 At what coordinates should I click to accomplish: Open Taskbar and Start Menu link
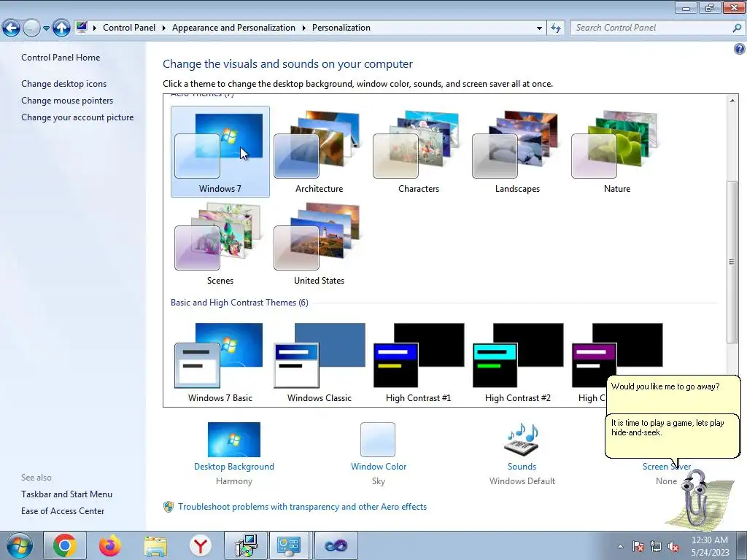(x=66, y=494)
